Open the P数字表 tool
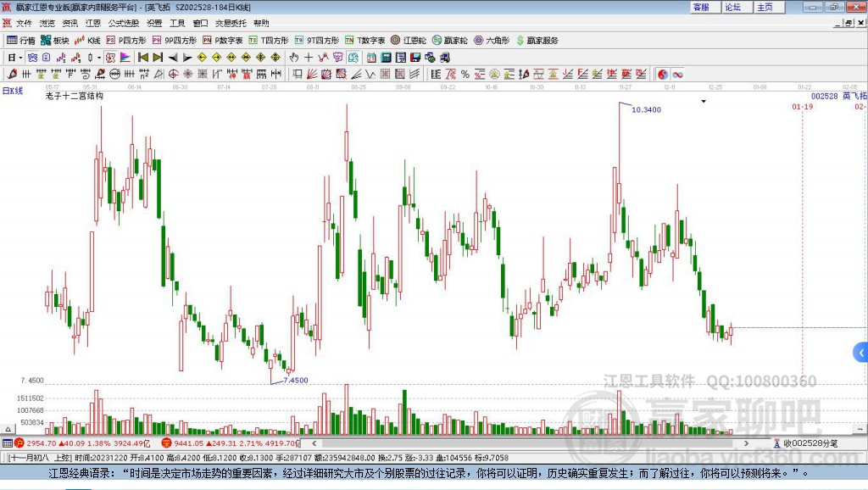 (223, 41)
